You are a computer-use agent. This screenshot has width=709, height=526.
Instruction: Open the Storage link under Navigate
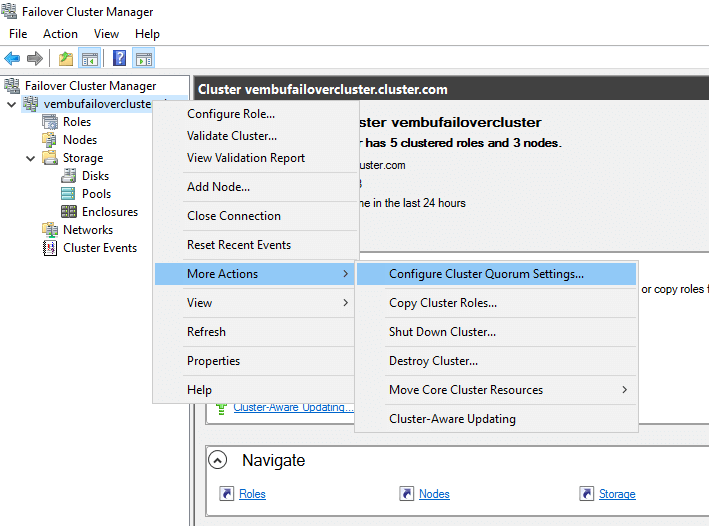[617, 494]
